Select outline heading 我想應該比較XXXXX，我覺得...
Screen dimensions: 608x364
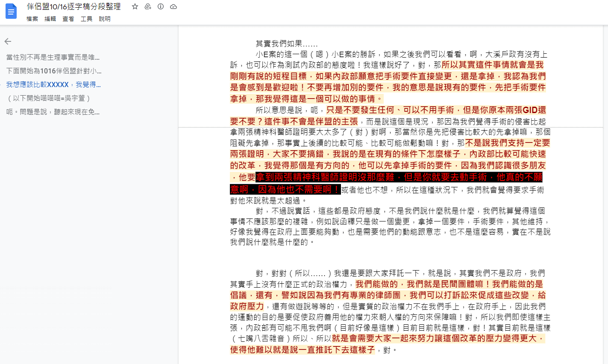[53, 84]
